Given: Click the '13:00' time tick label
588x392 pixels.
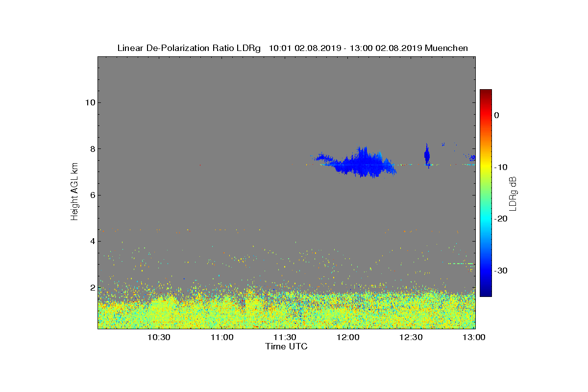Looking at the screenshot, I should pyautogui.click(x=474, y=337).
